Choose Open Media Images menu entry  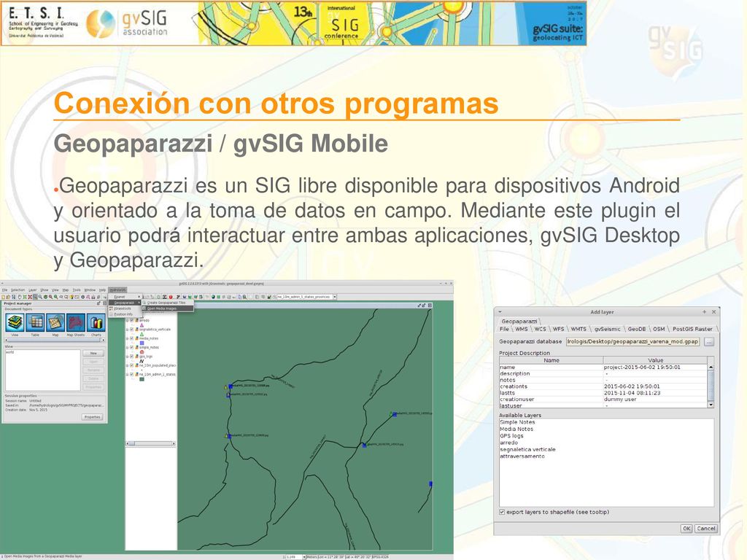[x=168, y=308]
